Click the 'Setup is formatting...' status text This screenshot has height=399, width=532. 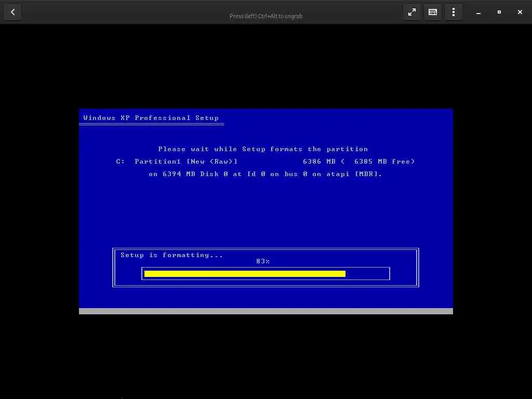coord(171,255)
